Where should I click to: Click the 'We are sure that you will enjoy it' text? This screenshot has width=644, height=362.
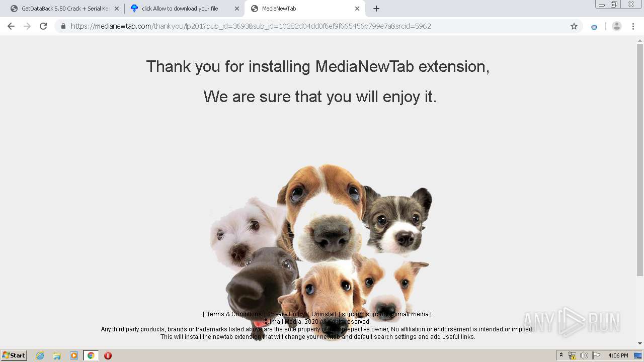tap(320, 97)
